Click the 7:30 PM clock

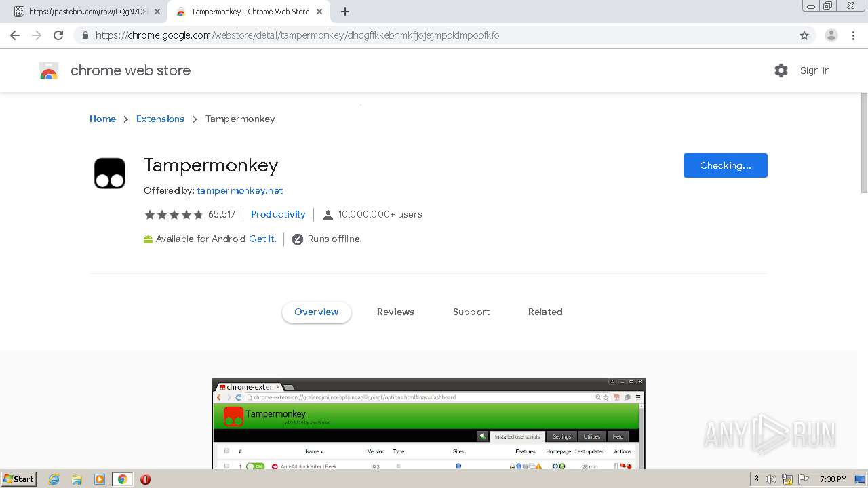833,479
